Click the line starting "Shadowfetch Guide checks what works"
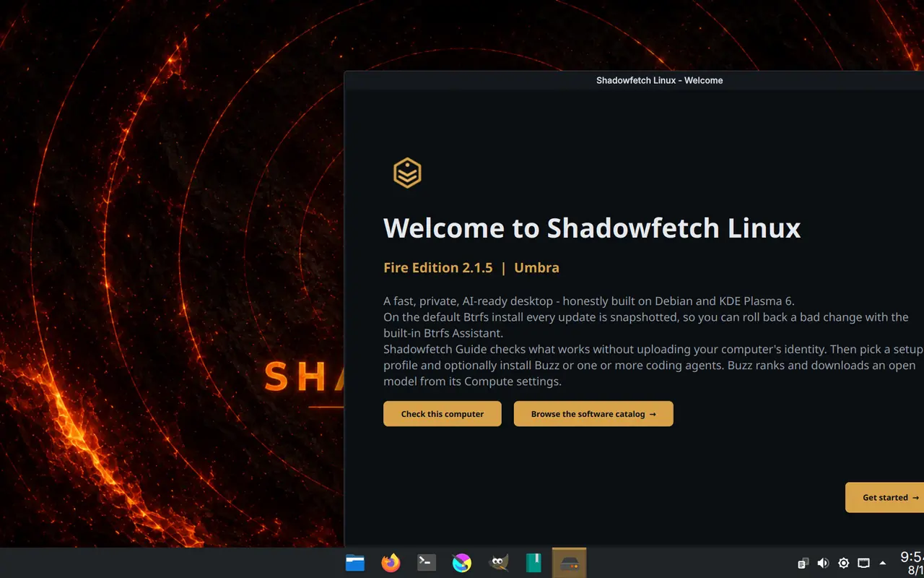Screen dimensions: 924x578 point(653,350)
